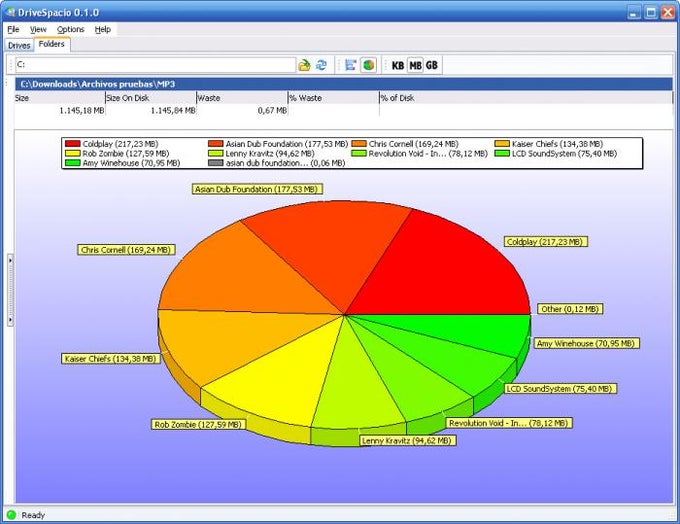
Task: Click the C: path input field
Action: (x=156, y=65)
